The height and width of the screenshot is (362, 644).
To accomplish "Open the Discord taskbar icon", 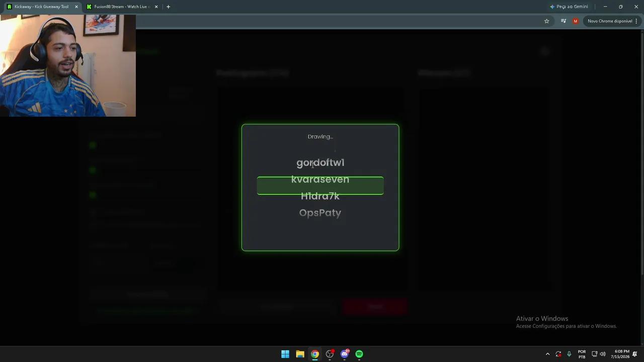I will coord(345,354).
